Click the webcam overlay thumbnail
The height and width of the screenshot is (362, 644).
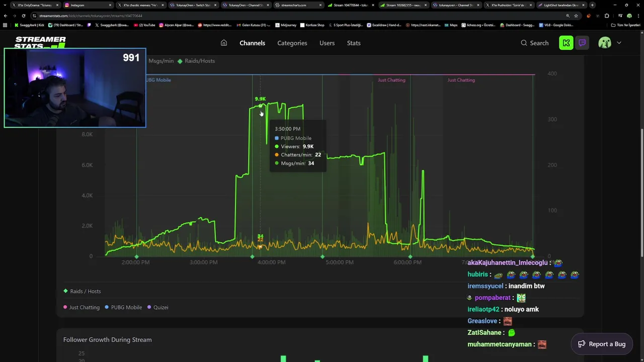(75, 87)
